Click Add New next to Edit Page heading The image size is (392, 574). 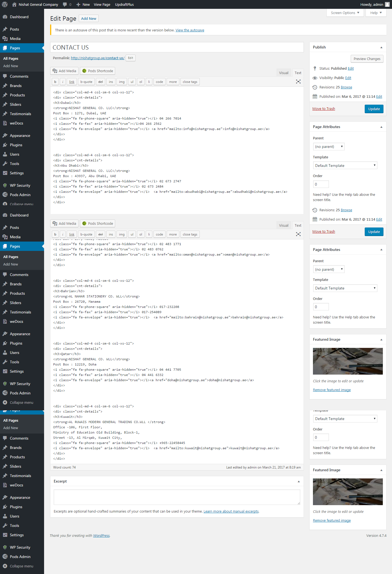(x=89, y=19)
